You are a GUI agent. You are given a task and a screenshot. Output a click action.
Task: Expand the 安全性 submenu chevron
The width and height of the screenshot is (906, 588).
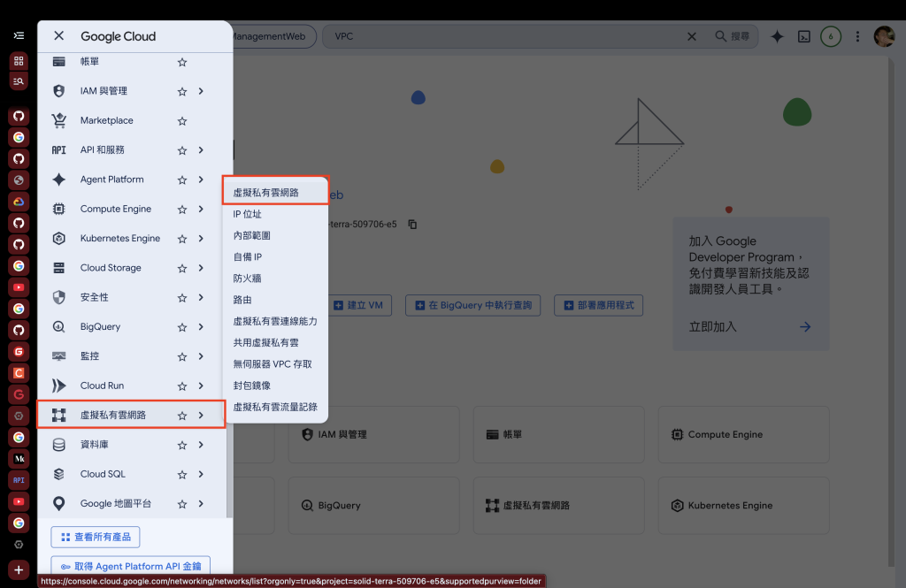pyautogui.click(x=201, y=297)
